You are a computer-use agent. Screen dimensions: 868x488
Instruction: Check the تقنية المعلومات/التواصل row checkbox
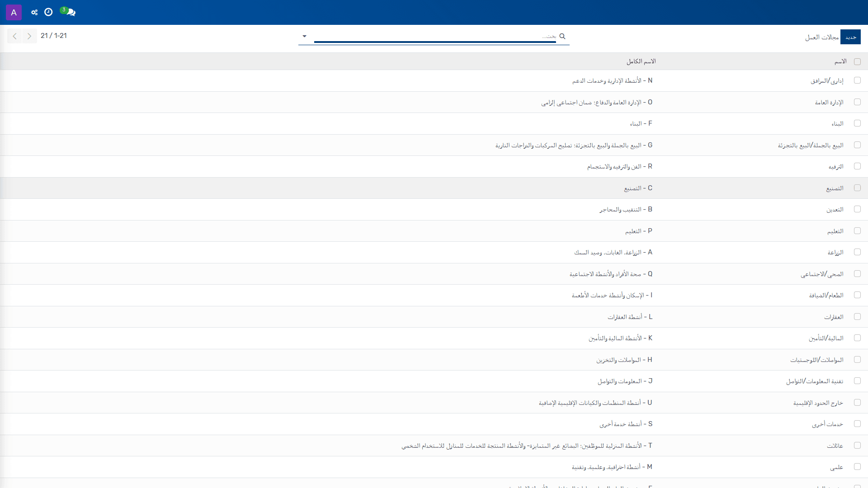pyautogui.click(x=857, y=381)
